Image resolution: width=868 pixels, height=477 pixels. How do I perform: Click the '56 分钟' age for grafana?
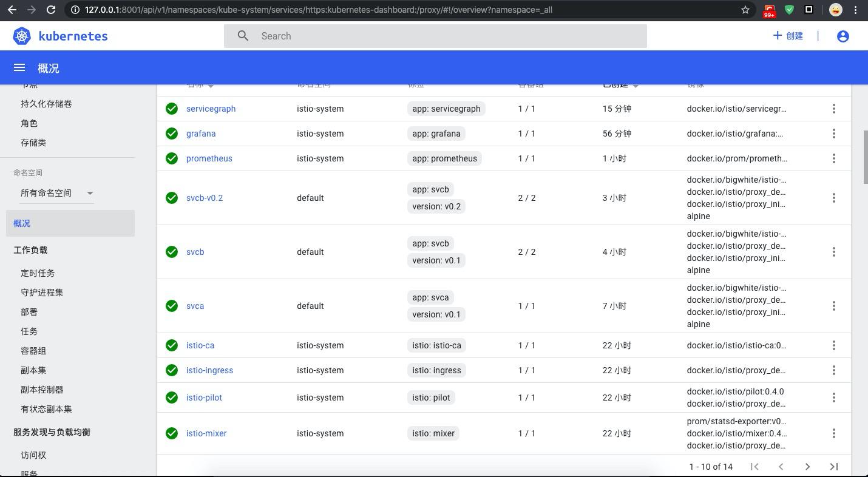click(x=617, y=134)
